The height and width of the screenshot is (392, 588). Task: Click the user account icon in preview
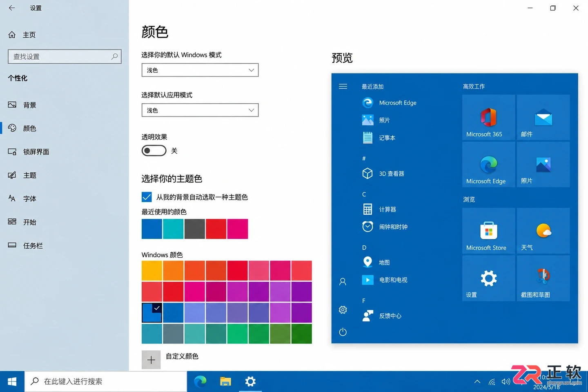[x=343, y=282]
